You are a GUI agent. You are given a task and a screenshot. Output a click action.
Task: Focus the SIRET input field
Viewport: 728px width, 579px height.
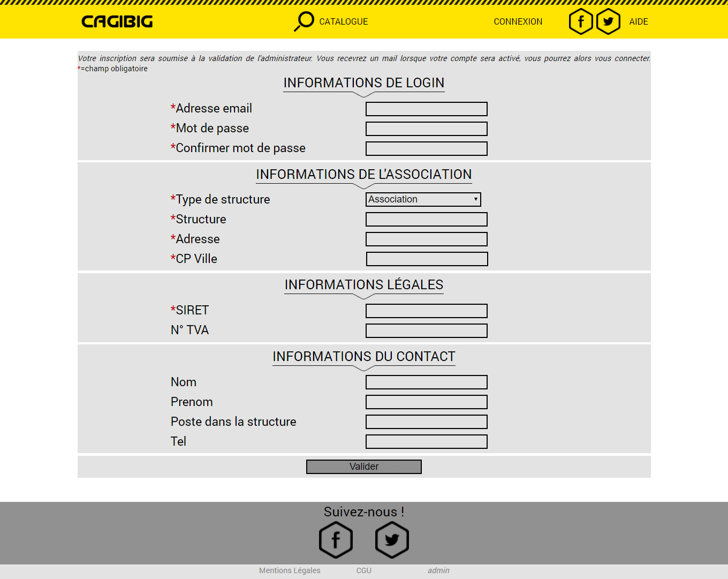(427, 311)
